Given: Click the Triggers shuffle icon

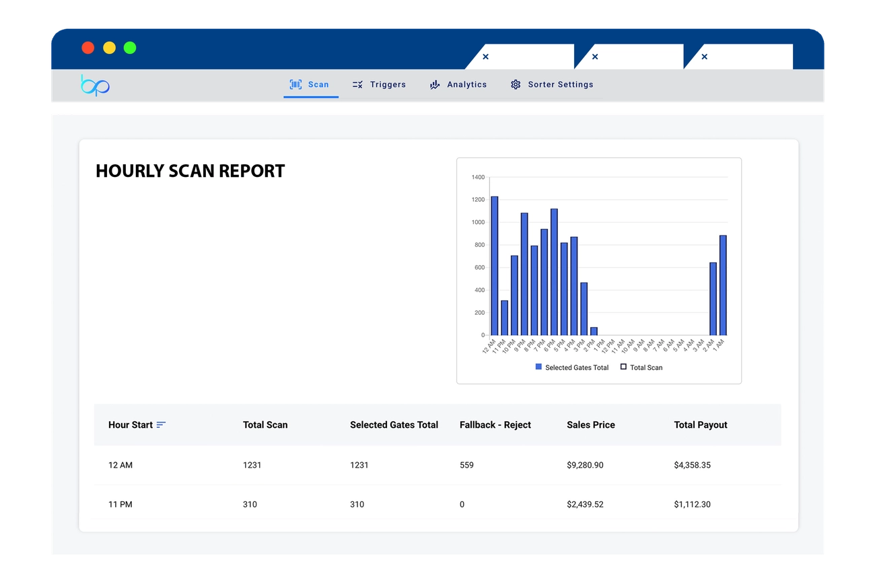Looking at the screenshot, I should [358, 85].
